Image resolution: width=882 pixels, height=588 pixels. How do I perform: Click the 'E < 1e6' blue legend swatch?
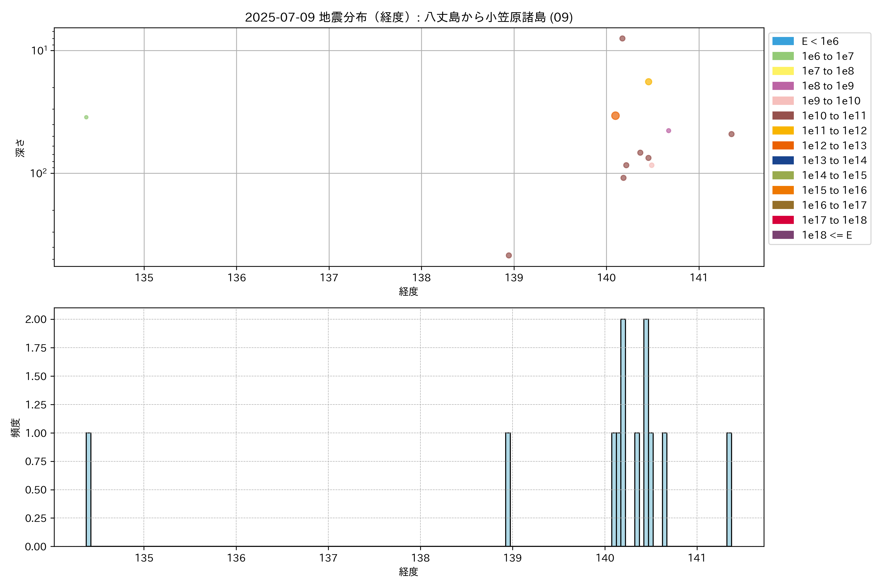click(x=783, y=41)
